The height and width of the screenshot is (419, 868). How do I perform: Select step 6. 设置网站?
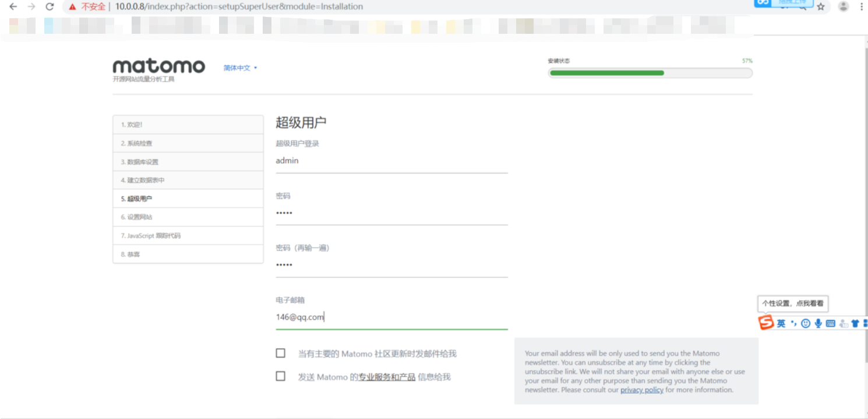pyautogui.click(x=188, y=217)
